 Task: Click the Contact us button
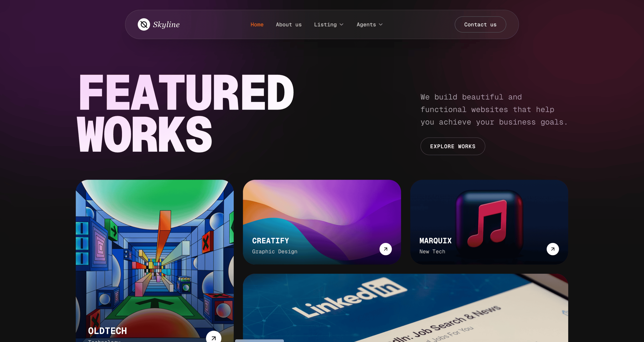point(480,25)
